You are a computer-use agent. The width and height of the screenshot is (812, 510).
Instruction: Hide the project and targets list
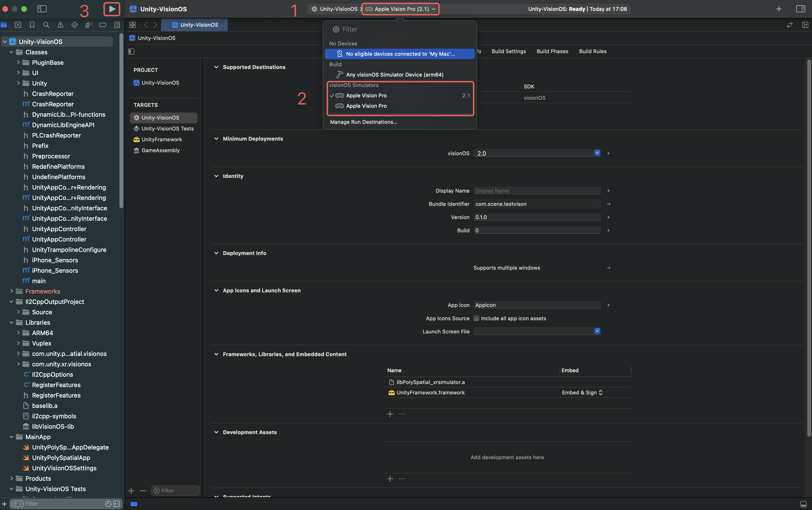(132, 51)
